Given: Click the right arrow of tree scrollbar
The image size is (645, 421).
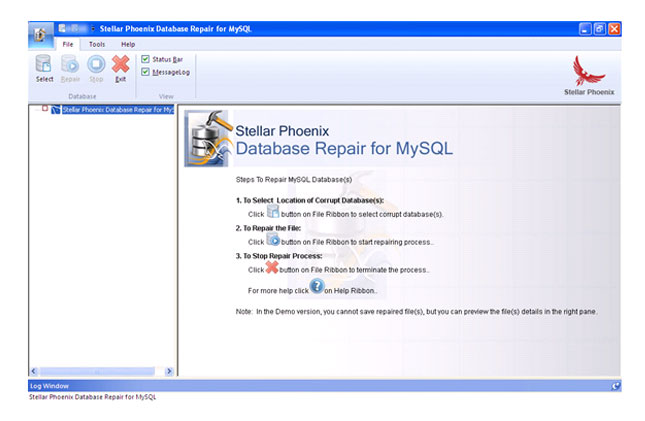Looking at the screenshot, I should pos(169,371).
